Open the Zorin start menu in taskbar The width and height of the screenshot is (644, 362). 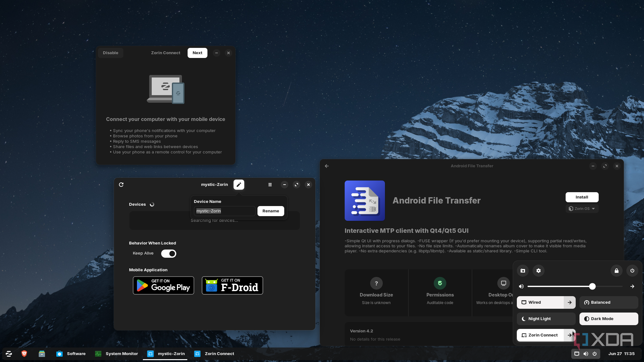tap(9, 353)
